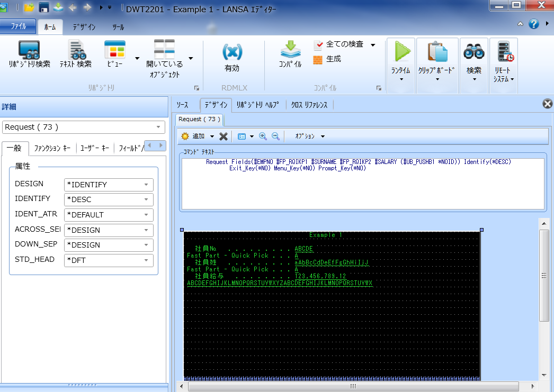Collapse the ribbon with the up chevron
The width and height of the screenshot is (554, 392).
(521, 24)
